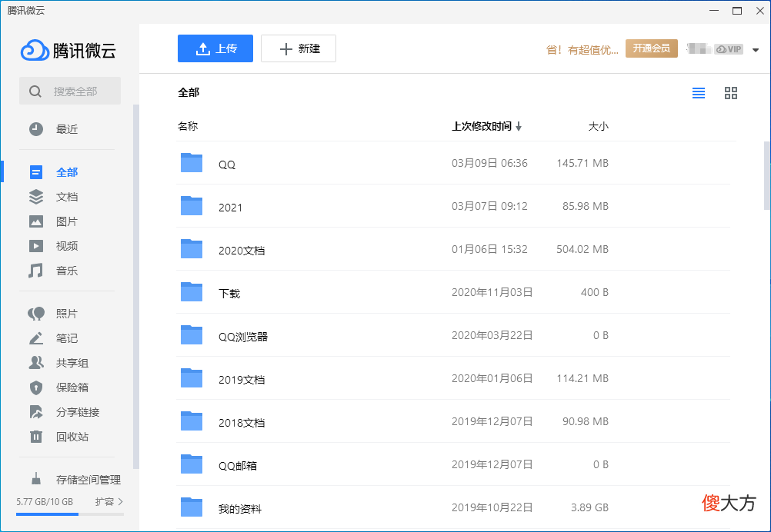Click the 5.77 GB/10 GB storage text
Screen dimensions: 771x532
45,501
